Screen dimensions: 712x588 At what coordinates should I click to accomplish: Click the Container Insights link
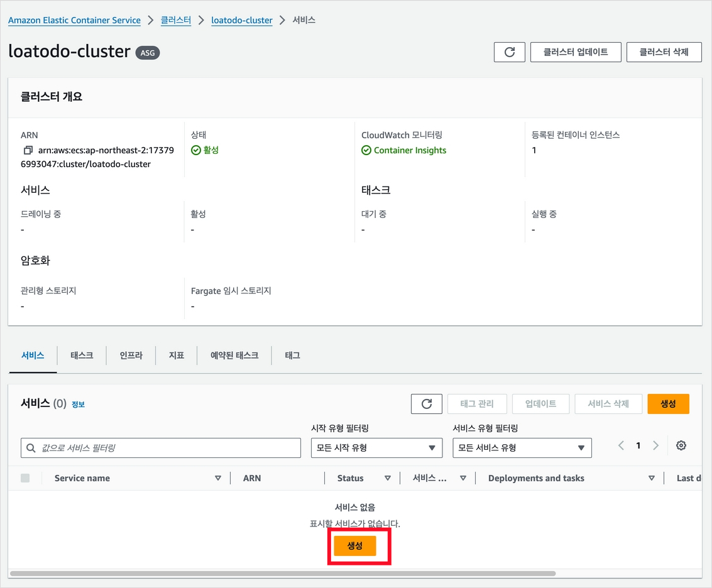(x=410, y=150)
